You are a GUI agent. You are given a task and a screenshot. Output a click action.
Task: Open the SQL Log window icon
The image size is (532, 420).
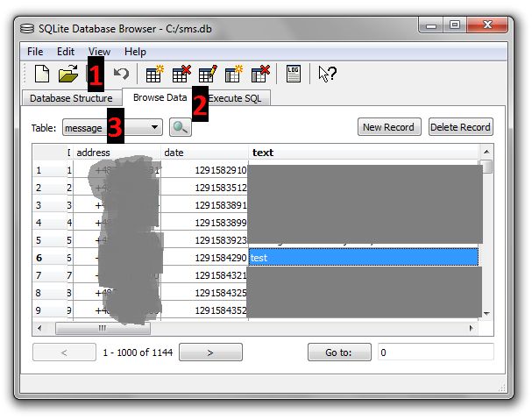(x=293, y=74)
